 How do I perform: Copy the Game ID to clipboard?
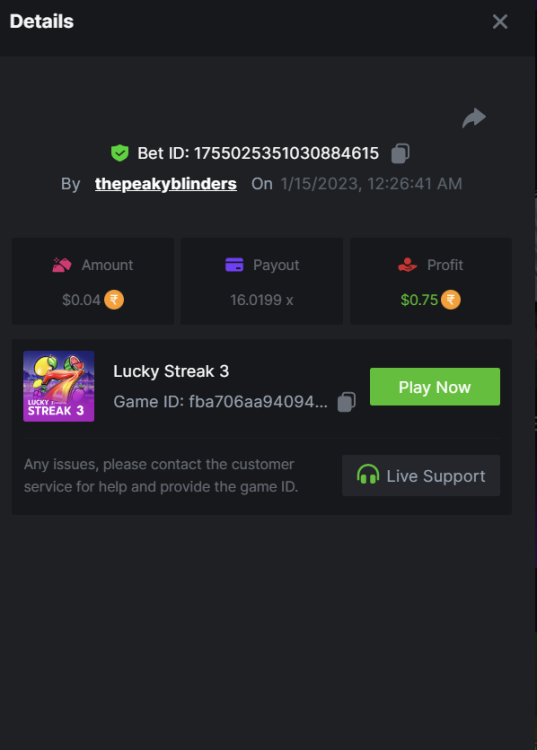coord(346,402)
